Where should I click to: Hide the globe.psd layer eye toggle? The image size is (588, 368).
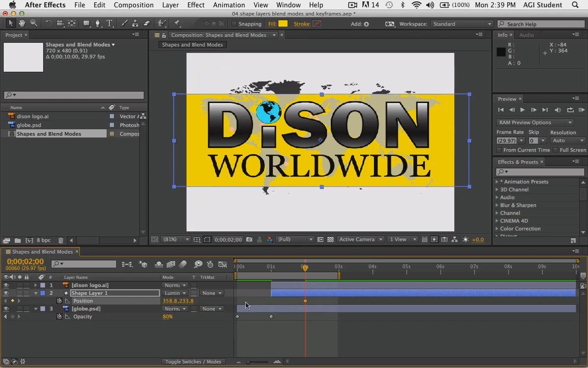pos(6,309)
